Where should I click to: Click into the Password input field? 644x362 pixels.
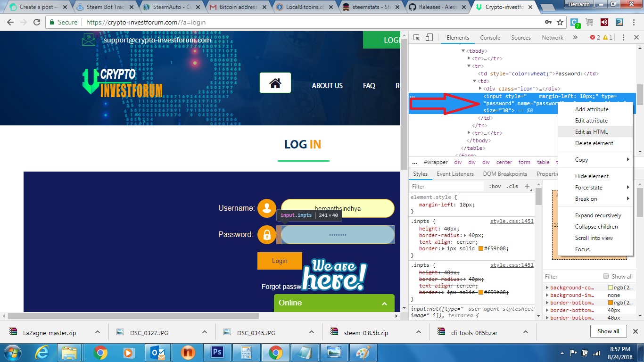click(338, 235)
